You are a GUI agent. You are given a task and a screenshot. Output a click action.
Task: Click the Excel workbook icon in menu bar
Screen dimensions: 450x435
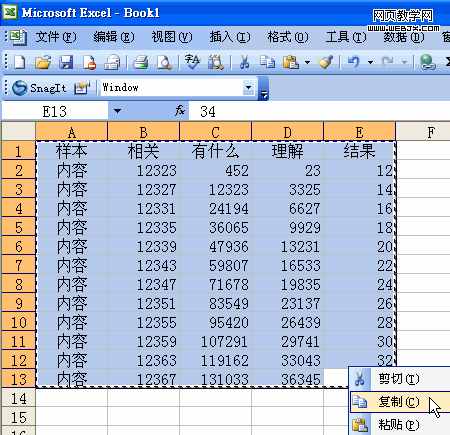click(x=18, y=37)
